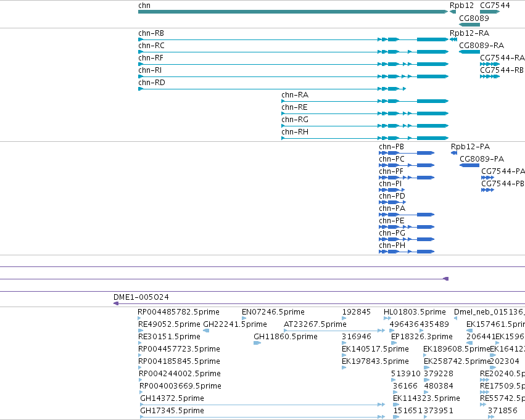Viewport: 525px width, 420px height.
Task: Click the GH17345.5prime EST label
Action: (x=172, y=411)
